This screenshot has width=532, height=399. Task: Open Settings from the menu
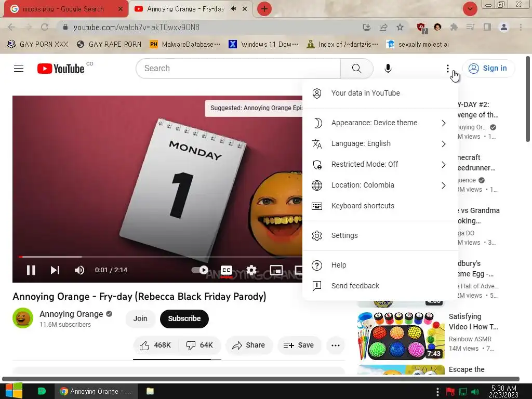(x=380, y=235)
